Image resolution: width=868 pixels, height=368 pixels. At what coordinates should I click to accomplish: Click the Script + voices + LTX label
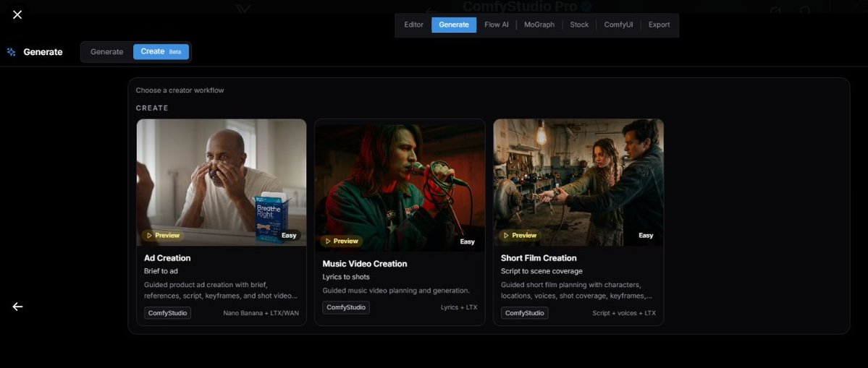click(x=624, y=313)
